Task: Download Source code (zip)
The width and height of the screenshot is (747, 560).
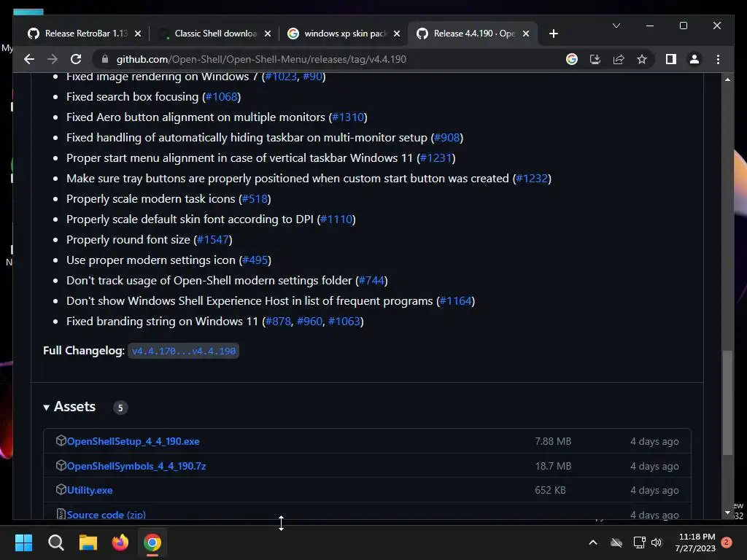Action: click(107, 515)
